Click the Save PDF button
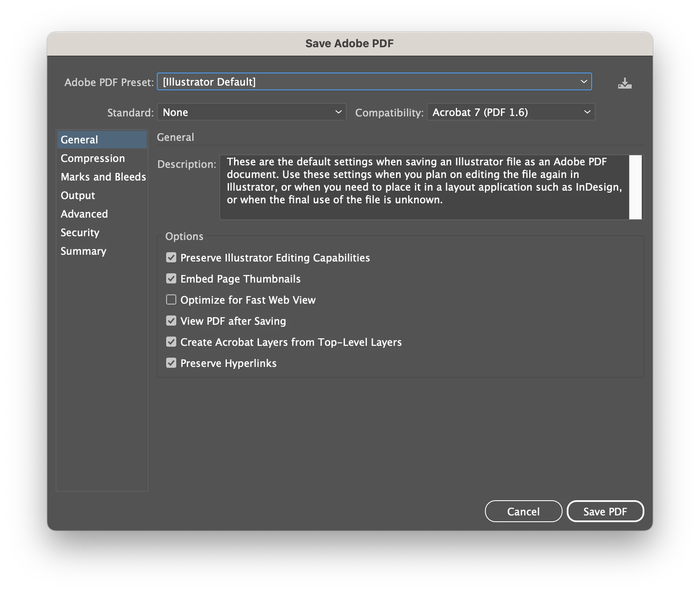Image resolution: width=700 pixels, height=593 pixels. (x=605, y=511)
